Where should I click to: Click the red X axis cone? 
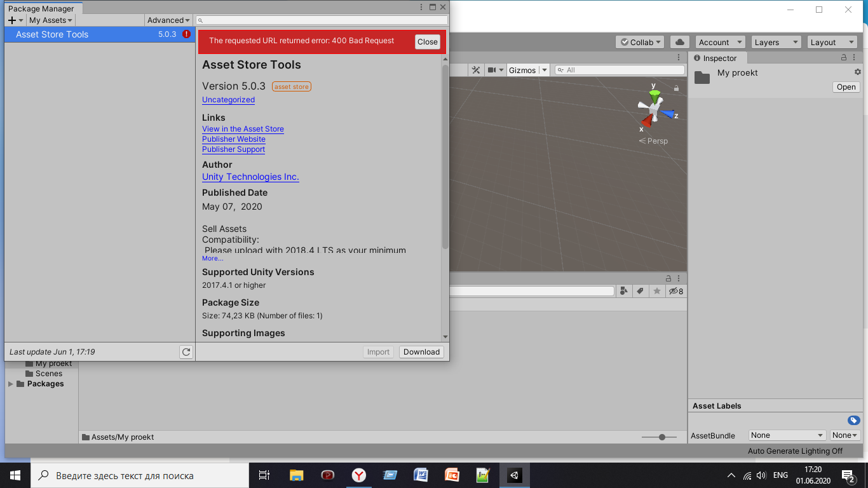coord(647,120)
